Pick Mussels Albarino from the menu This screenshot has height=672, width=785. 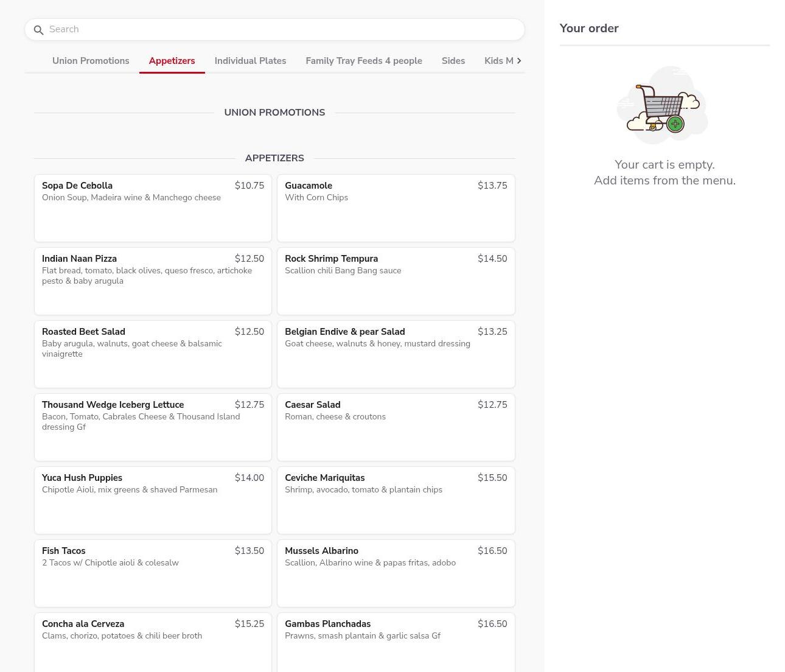(396, 573)
